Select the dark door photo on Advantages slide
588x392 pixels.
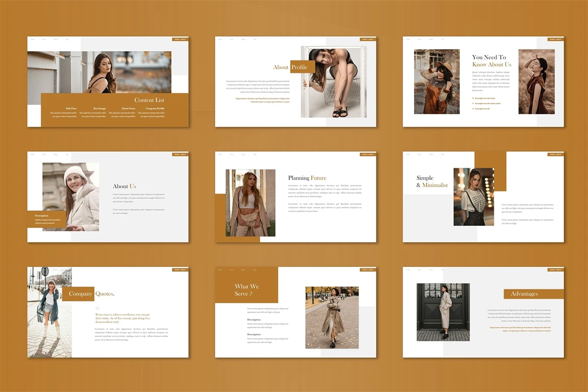(x=443, y=312)
